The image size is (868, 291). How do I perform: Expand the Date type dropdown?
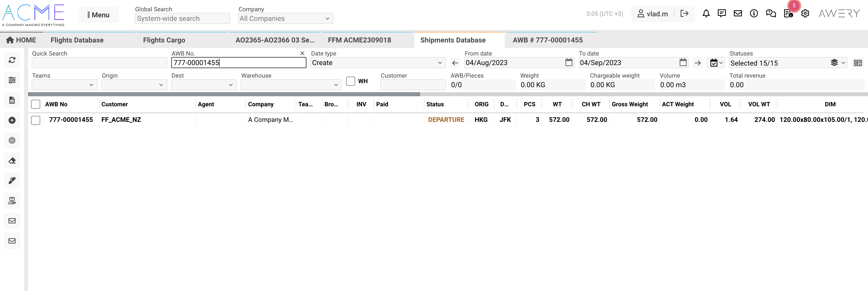click(377, 63)
